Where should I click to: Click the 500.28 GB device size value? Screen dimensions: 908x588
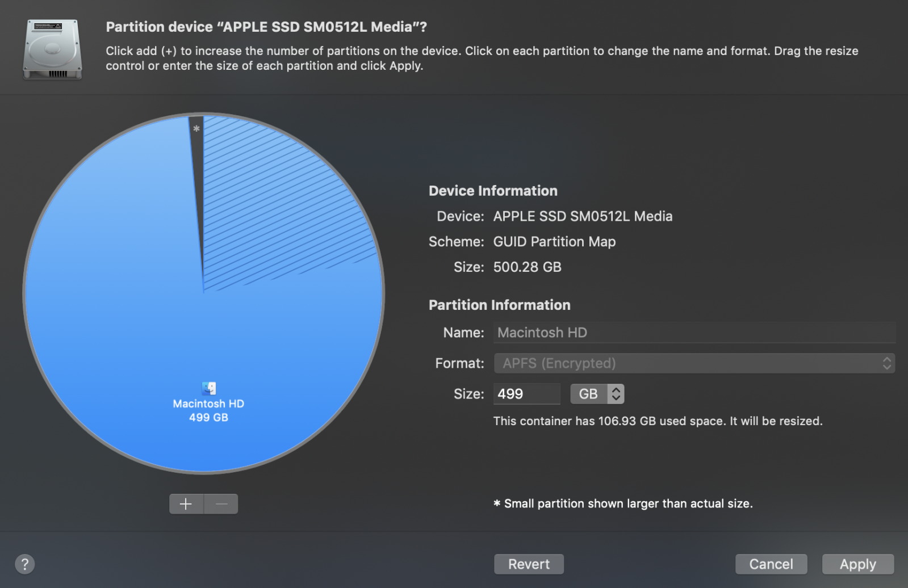[527, 267]
